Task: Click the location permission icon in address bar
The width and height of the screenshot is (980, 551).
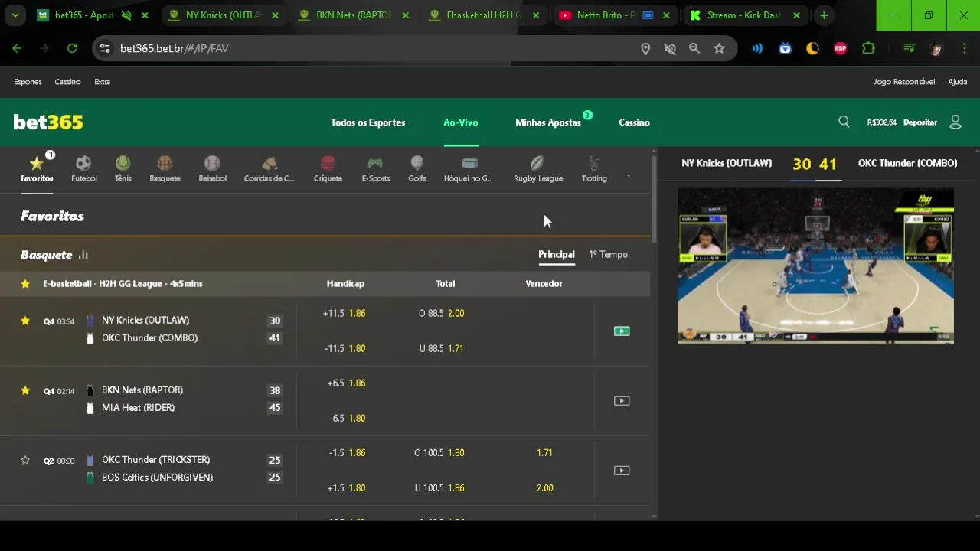Action: coord(645,48)
